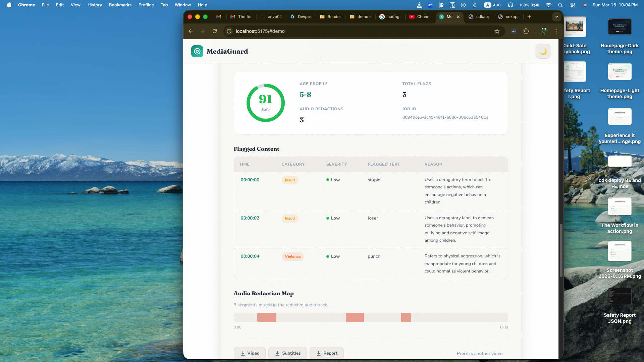
Task: Select third muted segment on map
Action: point(406,317)
